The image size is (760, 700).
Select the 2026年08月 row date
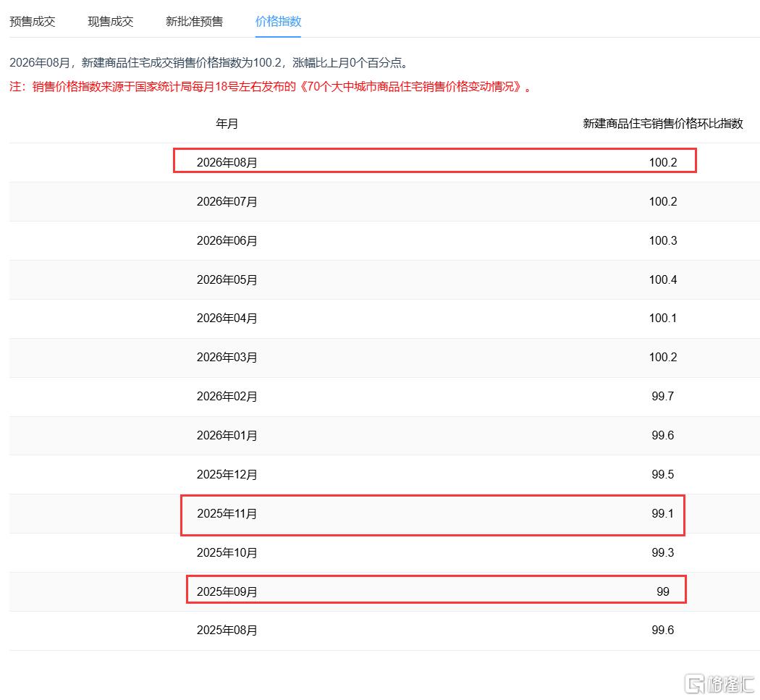tap(227, 162)
